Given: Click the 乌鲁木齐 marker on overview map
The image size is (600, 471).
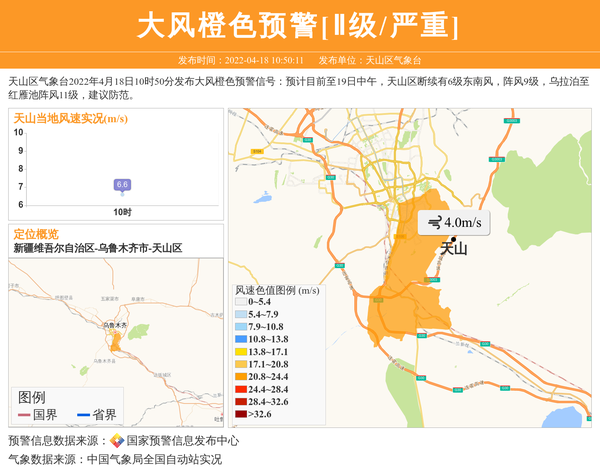Looking at the screenshot, I should 114,333.
